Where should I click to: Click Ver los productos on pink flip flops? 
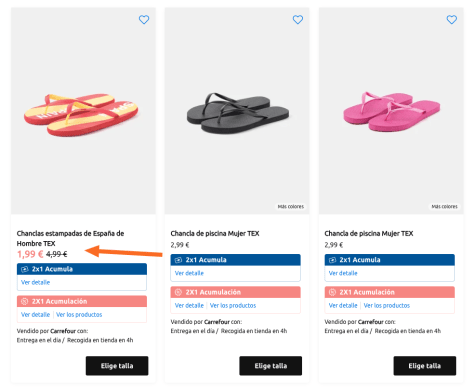point(387,305)
